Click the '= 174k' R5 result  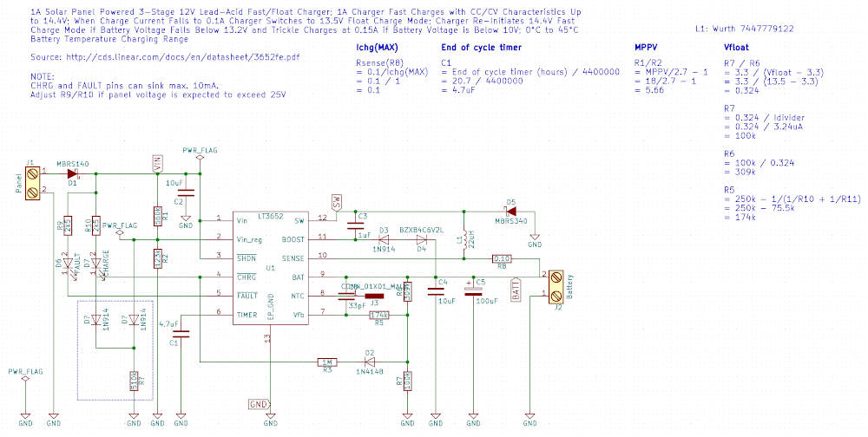(740, 217)
